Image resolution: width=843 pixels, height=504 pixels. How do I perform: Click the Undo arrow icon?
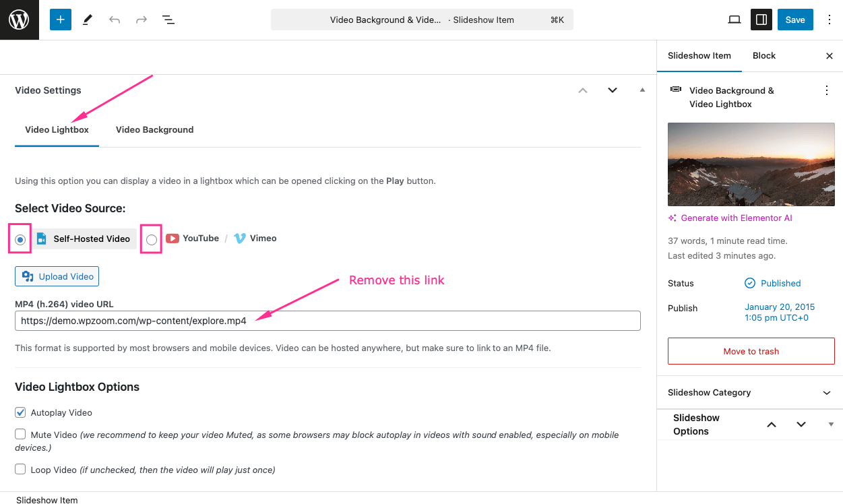click(x=115, y=20)
